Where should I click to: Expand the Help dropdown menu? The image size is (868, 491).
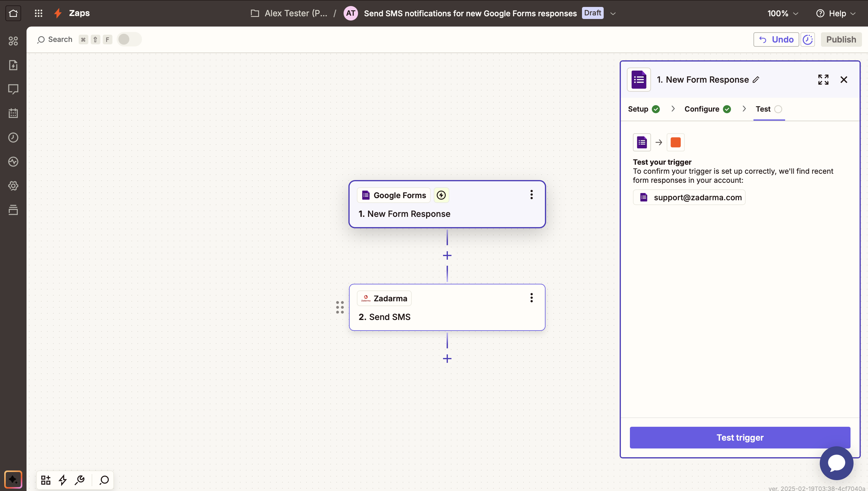[x=836, y=13]
